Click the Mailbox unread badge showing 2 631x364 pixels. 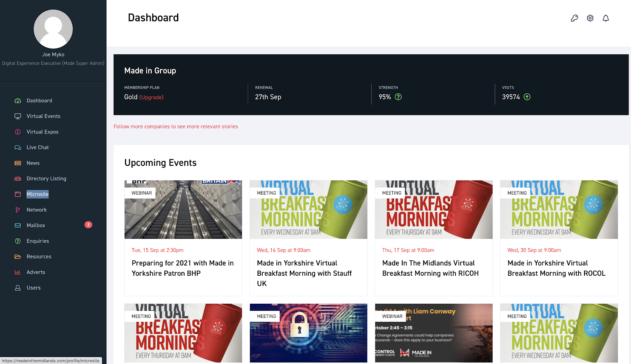88,225
